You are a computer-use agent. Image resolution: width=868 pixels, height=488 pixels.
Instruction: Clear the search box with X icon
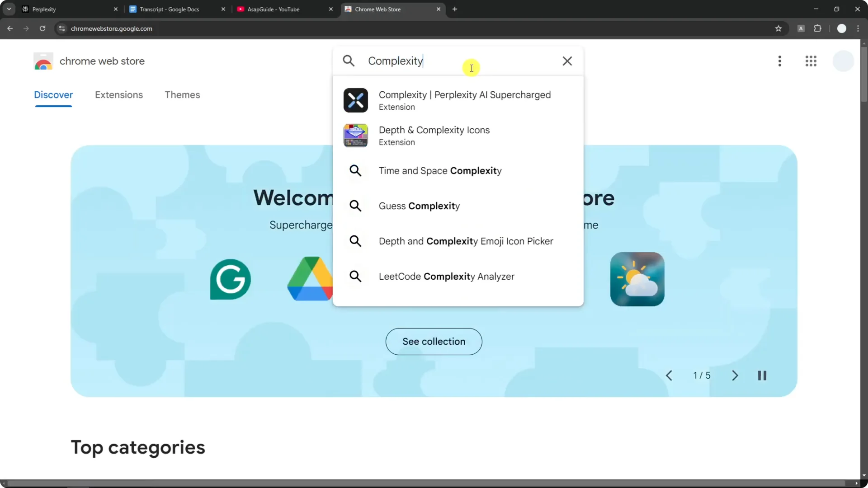point(567,61)
